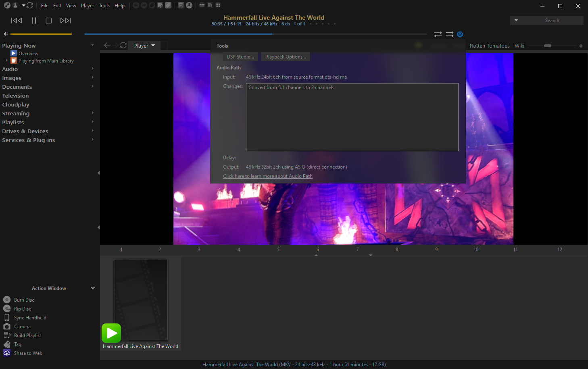The height and width of the screenshot is (369, 588).
Task: Expand the Streaming section
Action: (x=93, y=113)
